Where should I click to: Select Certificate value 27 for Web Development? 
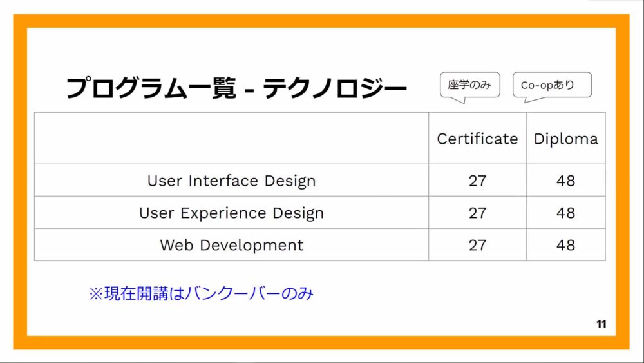(x=477, y=245)
